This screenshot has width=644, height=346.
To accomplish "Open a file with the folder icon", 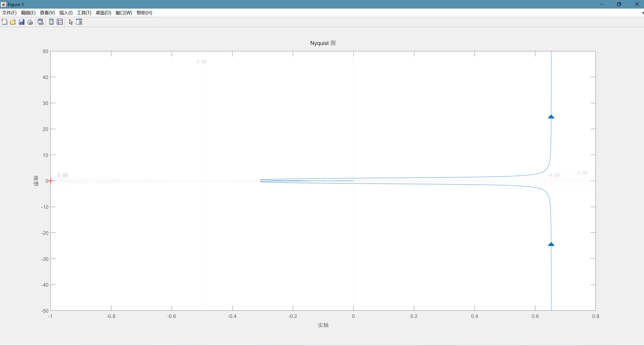I will 13,22.
